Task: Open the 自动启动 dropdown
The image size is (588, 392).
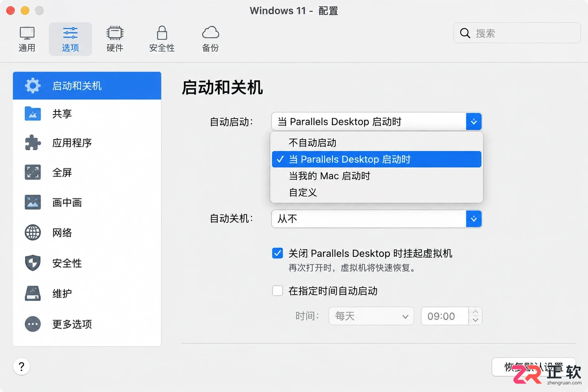Action: pyautogui.click(x=376, y=122)
